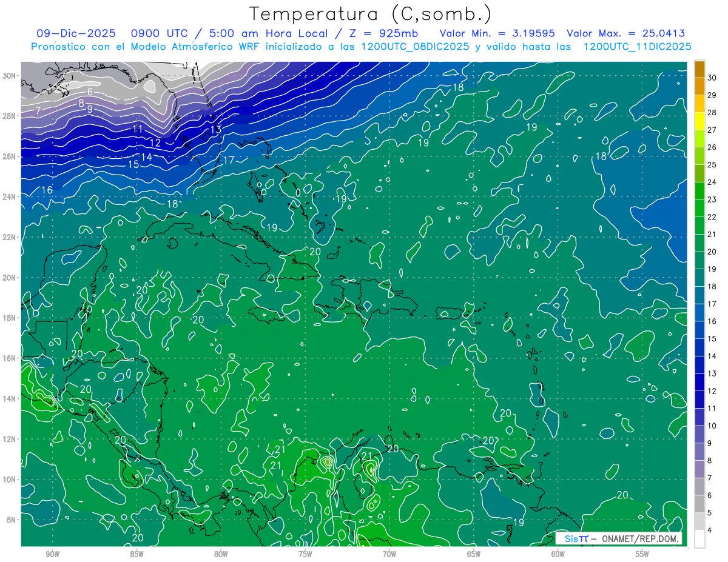Click the 30N latitude axis label

tap(10, 75)
